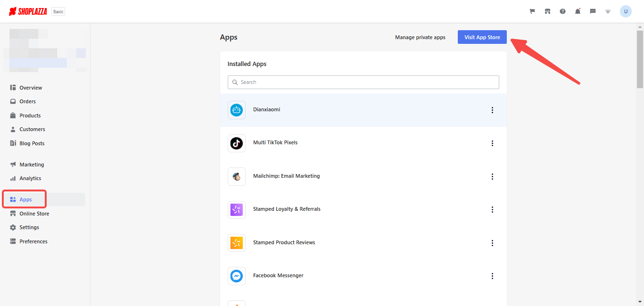644x306 pixels.
Task: Open the Mailchimp app icon
Action: 237,176
